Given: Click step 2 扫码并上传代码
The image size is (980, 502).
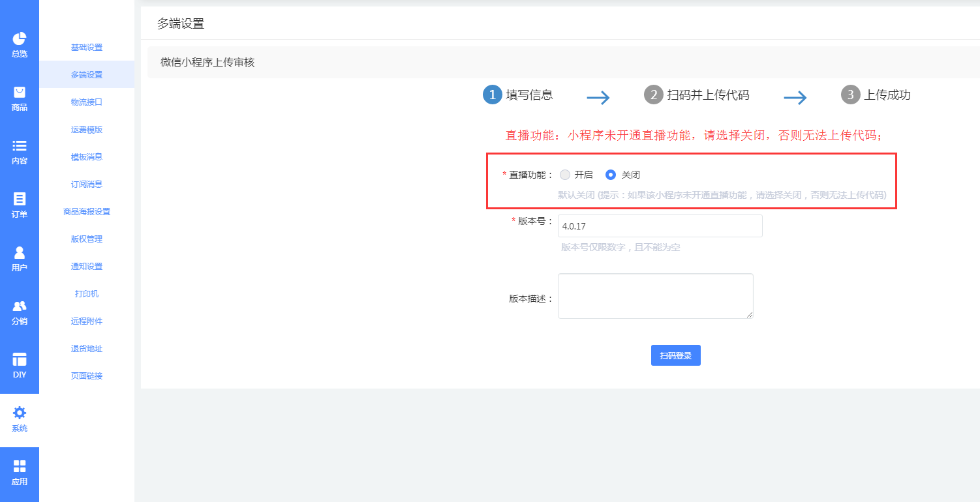Looking at the screenshot, I should click(x=696, y=95).
